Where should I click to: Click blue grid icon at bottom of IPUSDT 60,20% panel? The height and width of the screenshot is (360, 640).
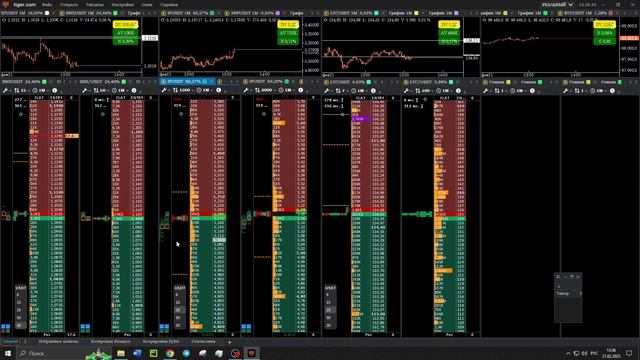pyautogui.click(x=246, y=327)
